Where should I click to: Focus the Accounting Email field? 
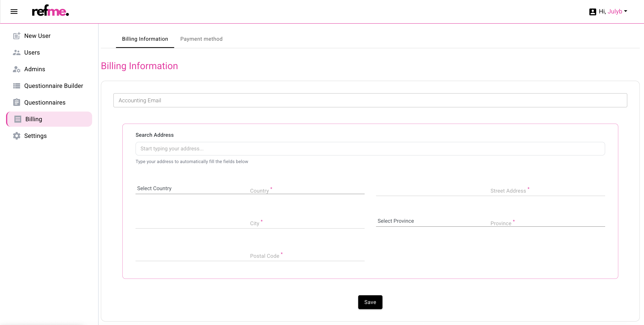tap(370, 100)
